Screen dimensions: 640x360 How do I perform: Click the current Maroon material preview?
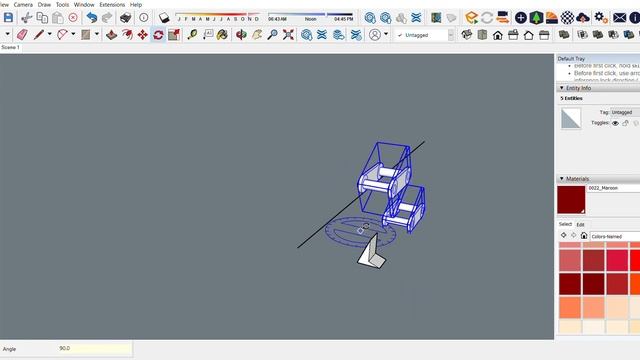571,200
